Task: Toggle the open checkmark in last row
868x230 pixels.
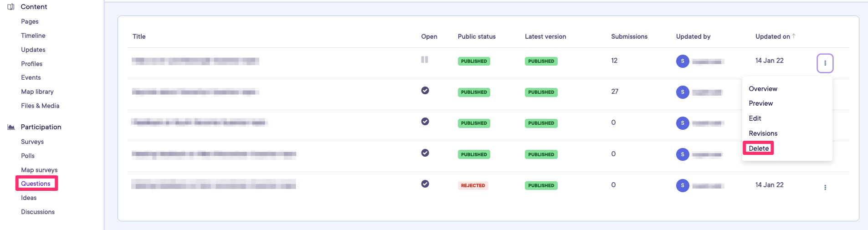Action: coord(425,184)
